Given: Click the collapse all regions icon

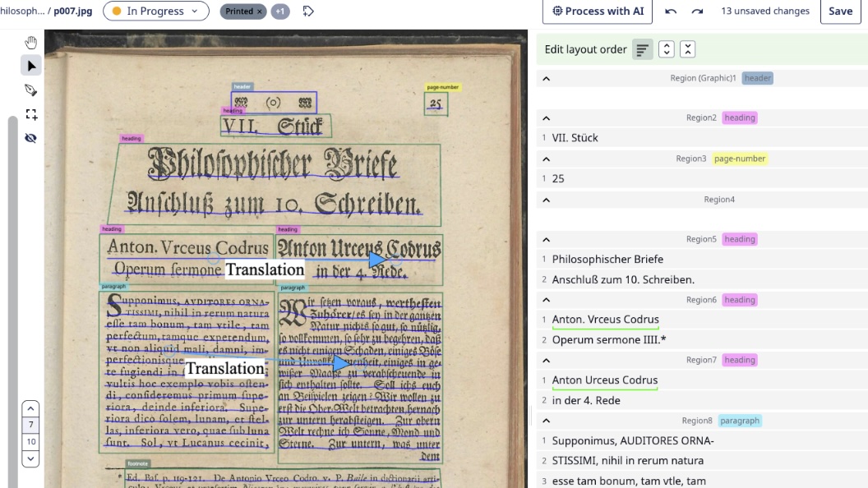Looking at the screenshot, I should tap(688, 49).
